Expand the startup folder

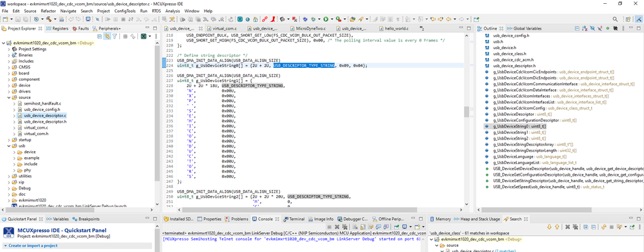pyautogui.click(x=10, y=140)
